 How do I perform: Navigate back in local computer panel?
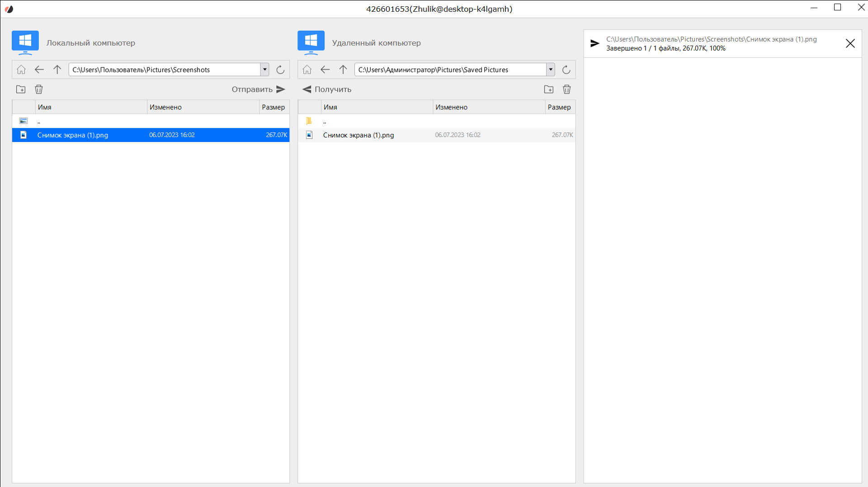[x=39, y=70]
